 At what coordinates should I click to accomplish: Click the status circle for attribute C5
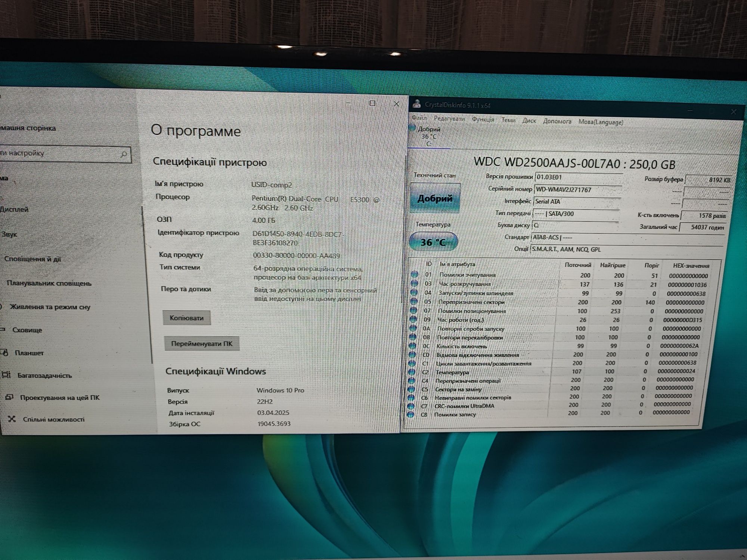click(x=411, y=389)
